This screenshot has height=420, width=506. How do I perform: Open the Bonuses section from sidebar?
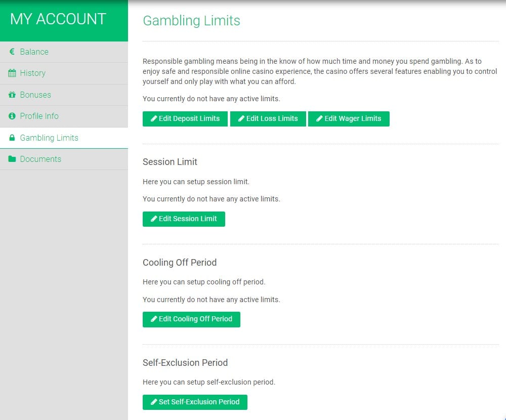coord(35,95)
